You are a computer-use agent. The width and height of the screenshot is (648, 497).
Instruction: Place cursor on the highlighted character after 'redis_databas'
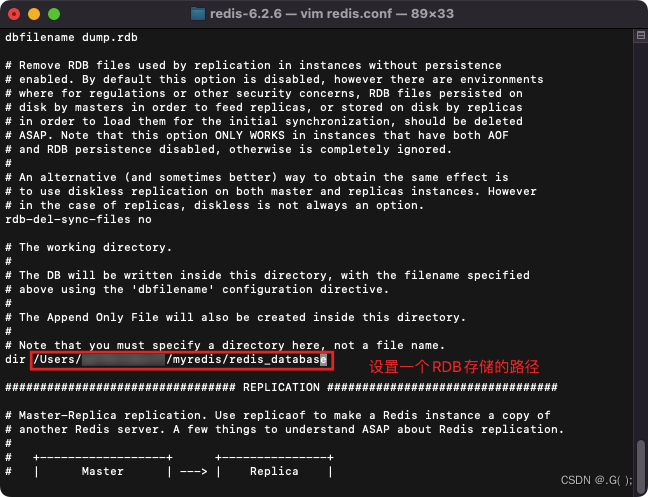tap(323, 359)
